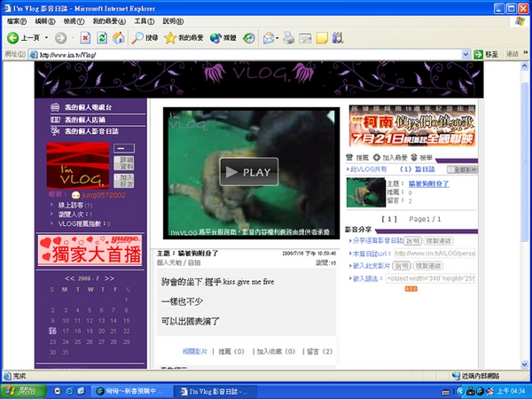Image resolution: width=532 pixels, height=399 pixels.
Task: Open the 留言 (2) comments link
Action: tap(319, 351)
